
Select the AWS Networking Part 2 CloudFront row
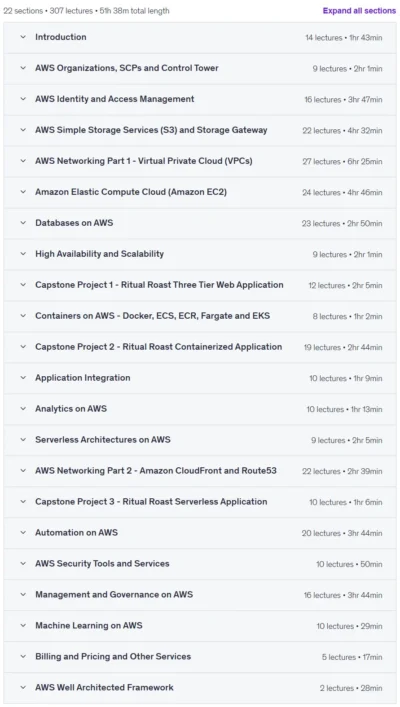200,471
